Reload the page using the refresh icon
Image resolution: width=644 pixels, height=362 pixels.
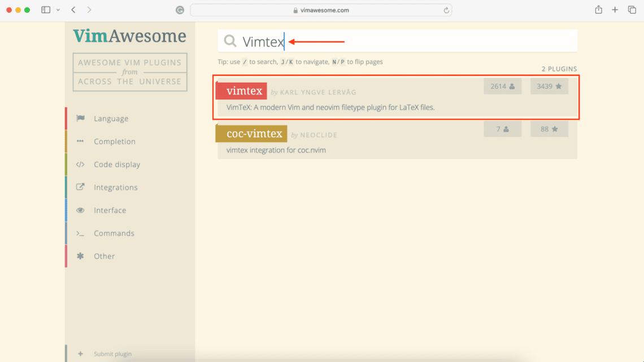(x=446, y=10)
